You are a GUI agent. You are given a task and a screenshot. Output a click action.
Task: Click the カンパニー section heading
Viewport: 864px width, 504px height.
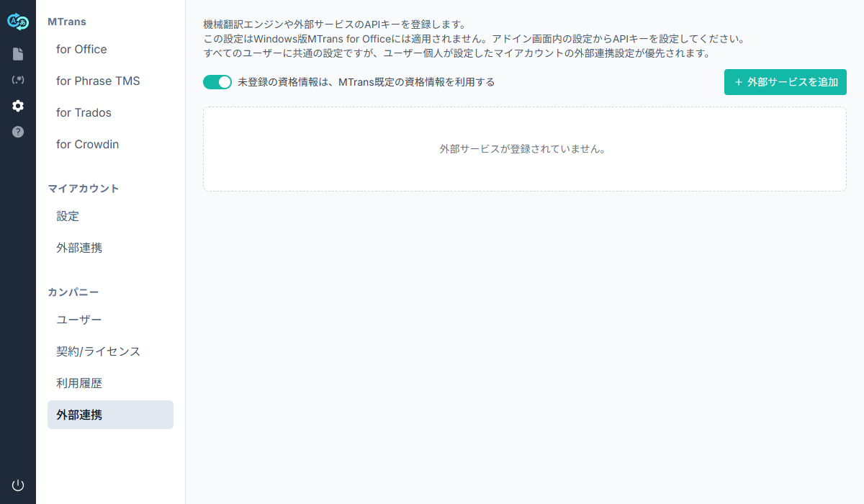73,292
